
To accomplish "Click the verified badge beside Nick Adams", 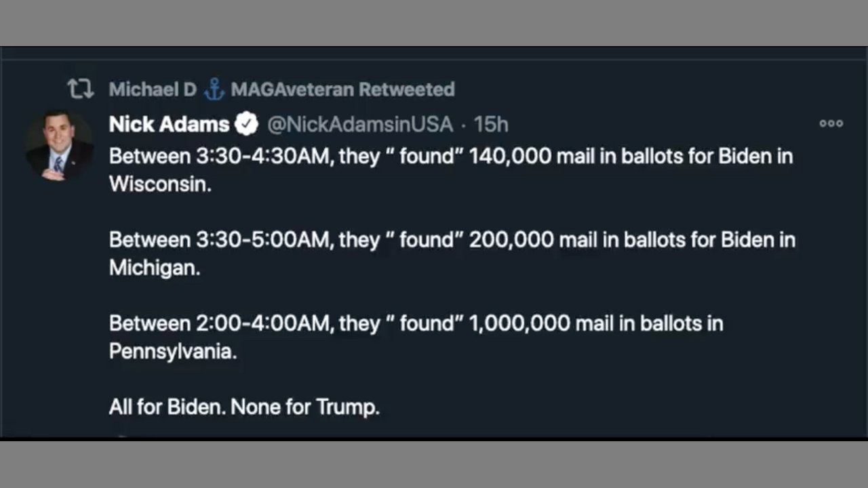I will click(x=246, y=124).
